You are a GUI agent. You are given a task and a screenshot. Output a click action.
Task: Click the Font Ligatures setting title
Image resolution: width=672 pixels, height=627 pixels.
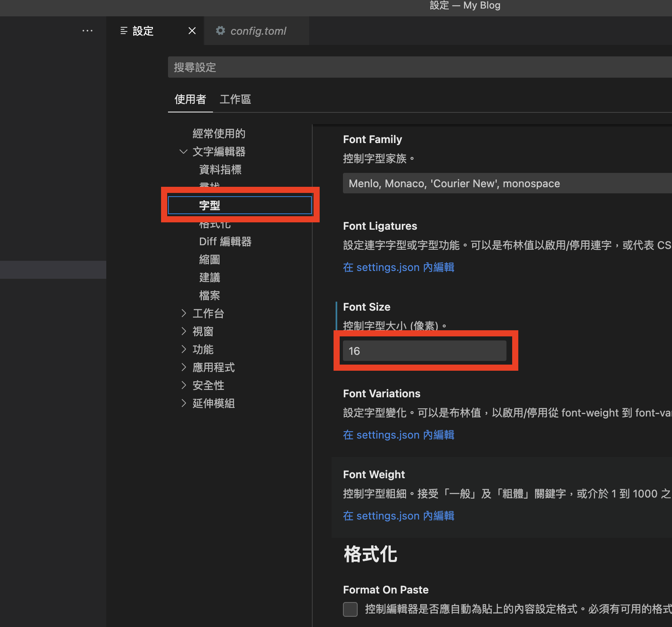tap(380, 226)
